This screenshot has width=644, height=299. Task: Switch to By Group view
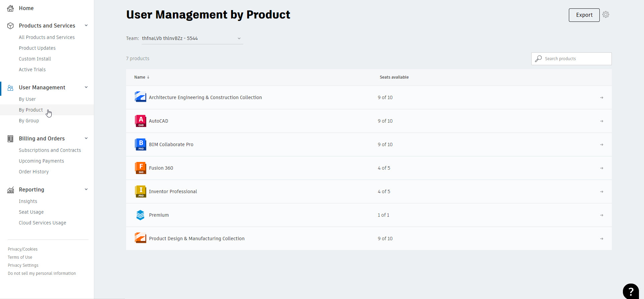29,121
